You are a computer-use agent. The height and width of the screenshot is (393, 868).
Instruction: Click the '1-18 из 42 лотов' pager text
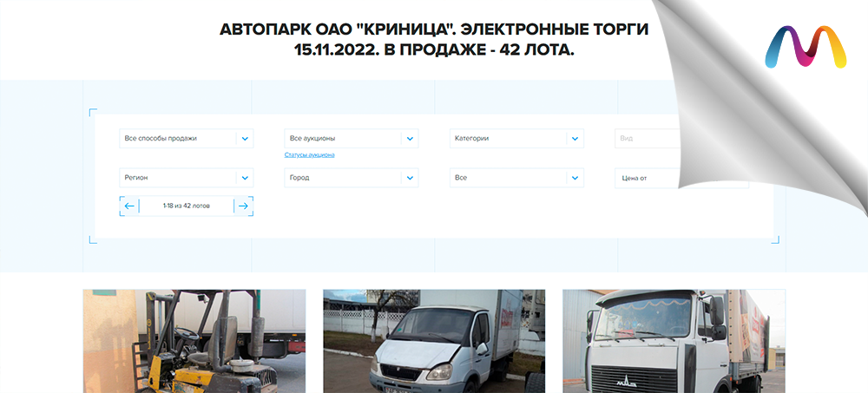coord(186,206)
